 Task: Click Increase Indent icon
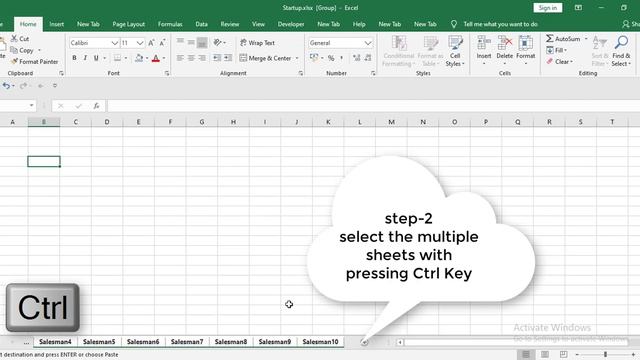click(228, 58)
